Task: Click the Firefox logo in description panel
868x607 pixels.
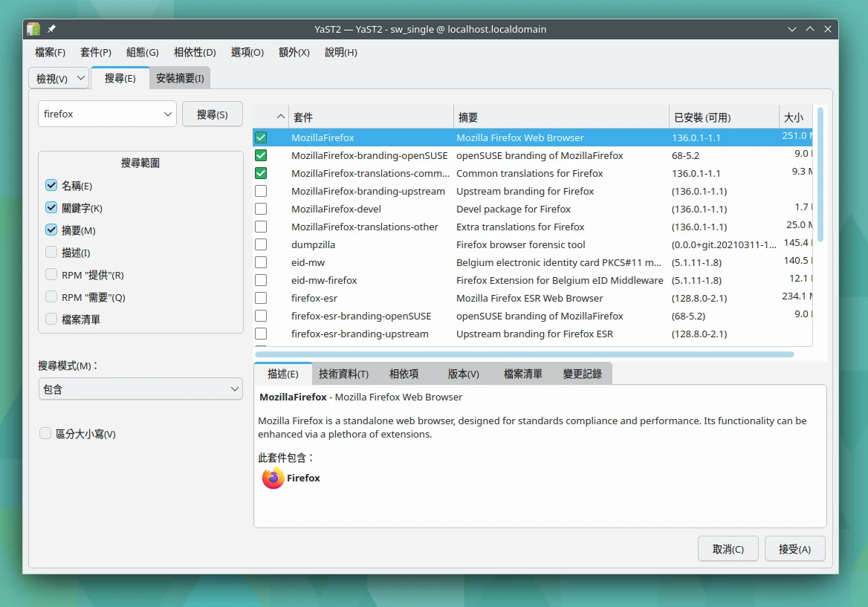Action: coord(273,478)
